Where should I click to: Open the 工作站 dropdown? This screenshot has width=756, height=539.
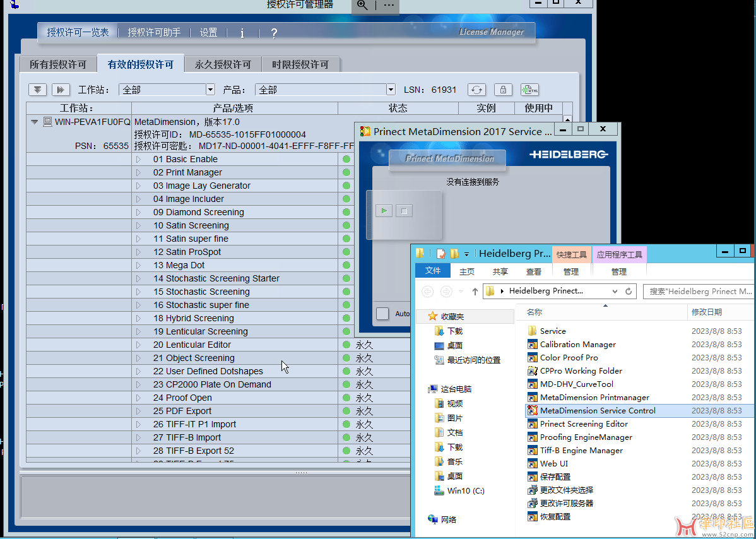tap(210, 90)
